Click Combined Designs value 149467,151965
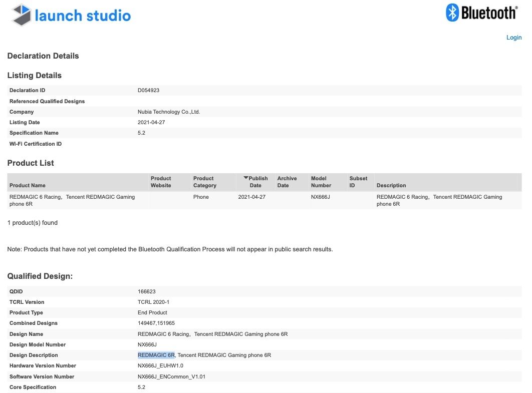Image resolution: width=532 pixels, height=393 pixels. tap(156, 323)
